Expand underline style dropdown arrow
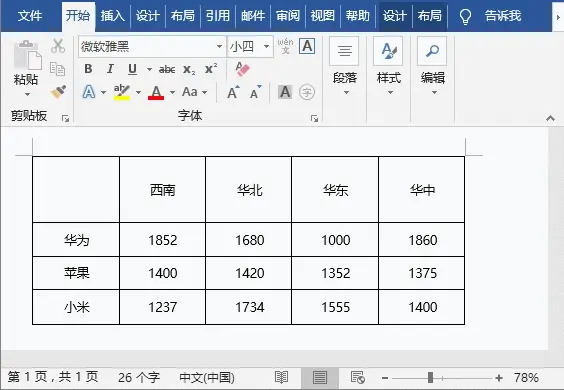The width and height of the screenshot is (564, 390). tap(149, 69)
